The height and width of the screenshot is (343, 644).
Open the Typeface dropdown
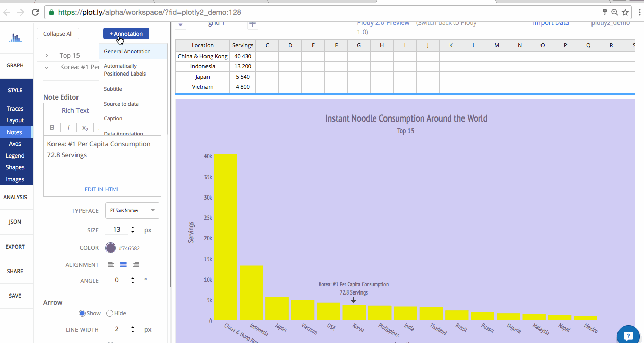click(132, 210)
